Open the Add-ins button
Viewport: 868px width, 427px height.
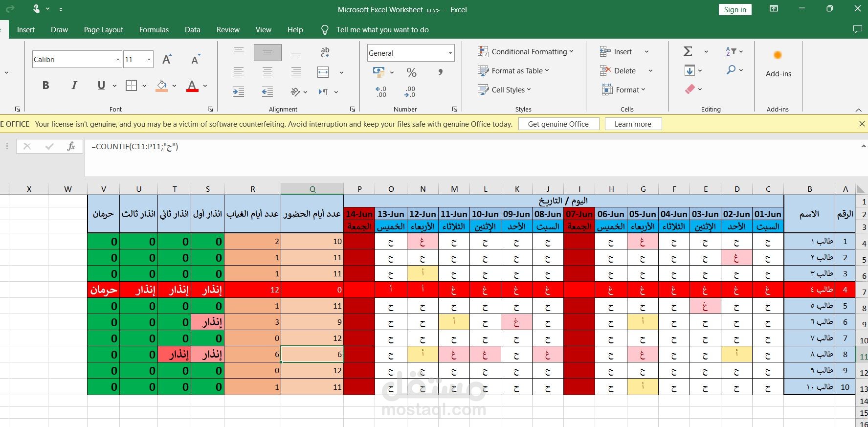778,64
